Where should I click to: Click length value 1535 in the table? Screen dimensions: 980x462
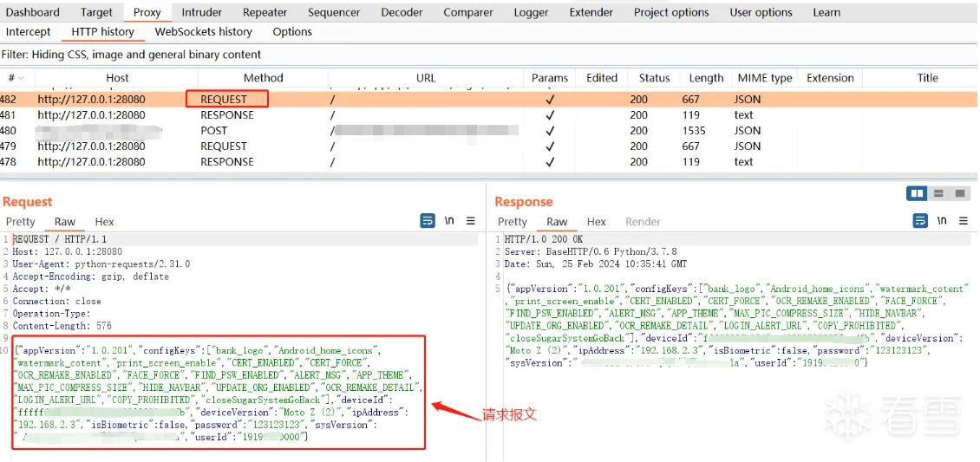coord(694,131)
